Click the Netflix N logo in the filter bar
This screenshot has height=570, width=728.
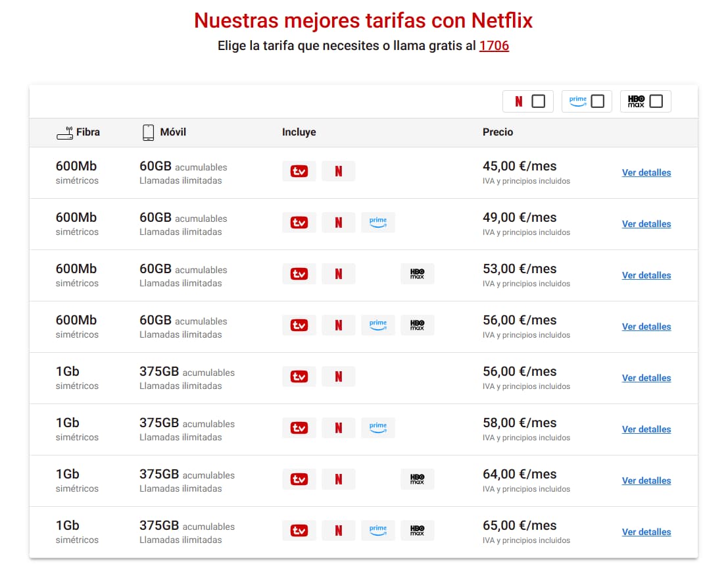click(x=519, y=101)
